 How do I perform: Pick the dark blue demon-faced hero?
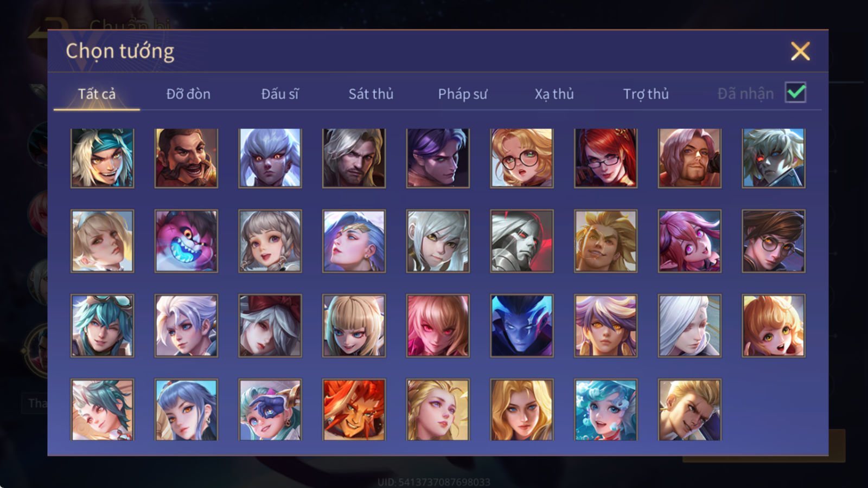(521, 325)
